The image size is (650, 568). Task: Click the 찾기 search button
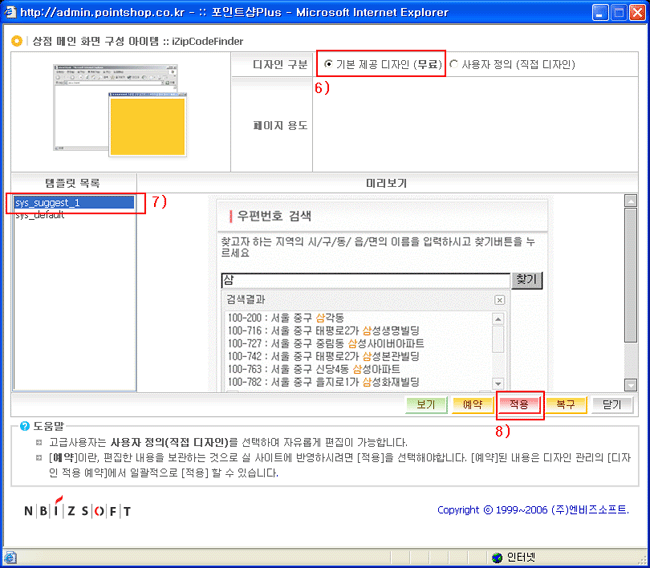[526, 281]
